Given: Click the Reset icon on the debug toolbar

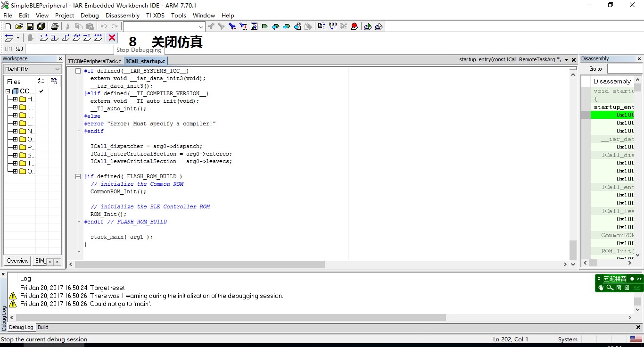Looking at the screenshot, I should point(9,38).
